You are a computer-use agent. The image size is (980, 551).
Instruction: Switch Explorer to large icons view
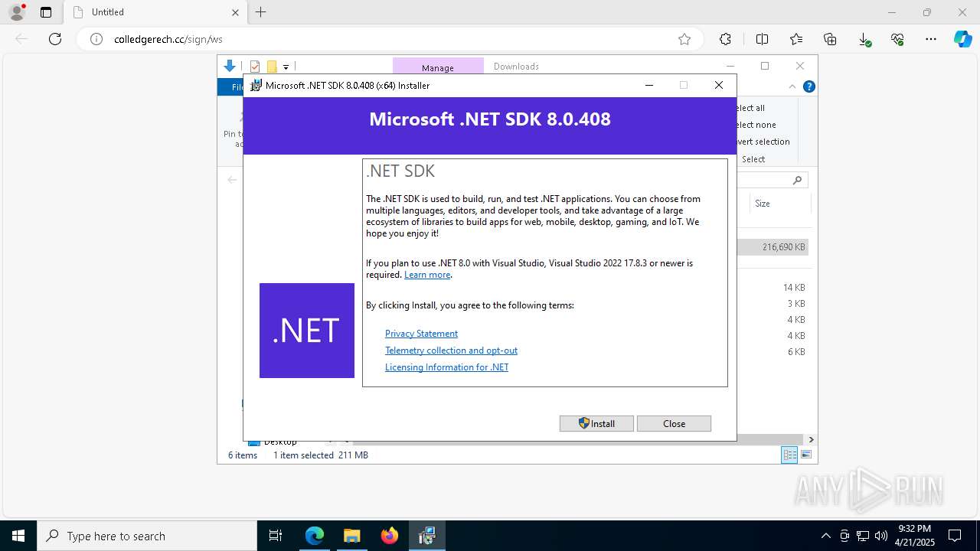(806, 455)
